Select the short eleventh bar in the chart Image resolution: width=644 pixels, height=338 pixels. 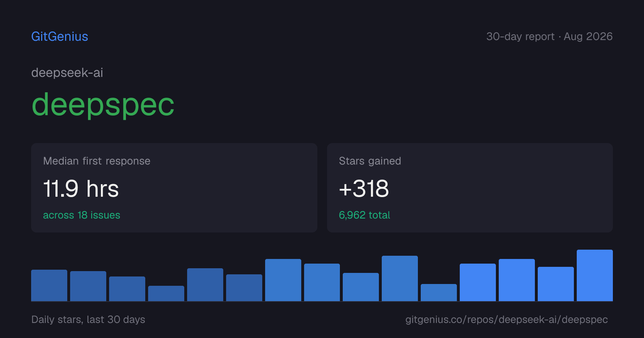(x=439, y=293)
